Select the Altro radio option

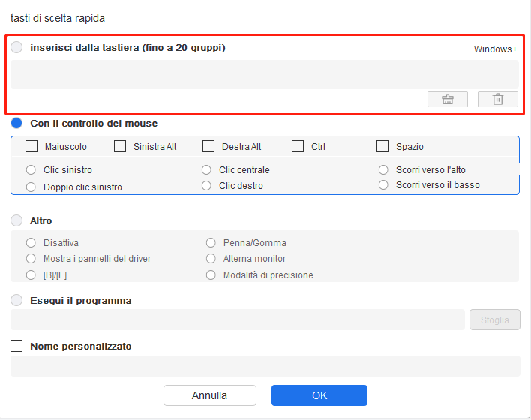16,220
